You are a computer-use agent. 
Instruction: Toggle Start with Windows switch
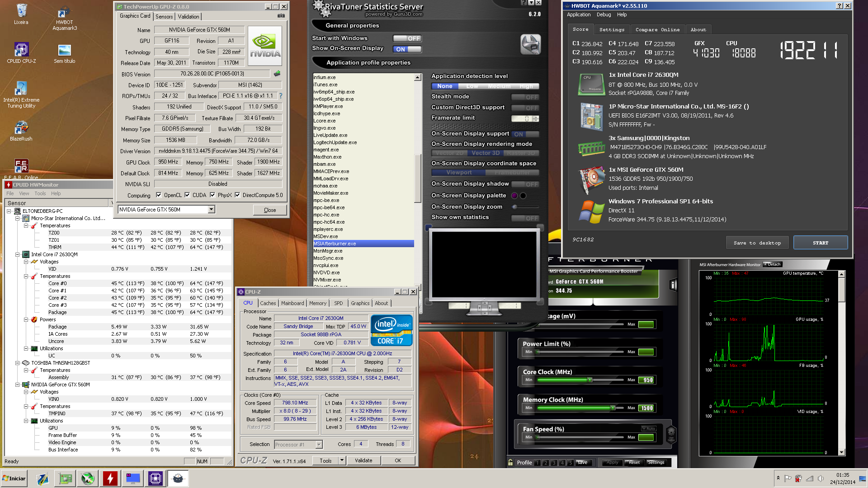click(x=407, y=38)
